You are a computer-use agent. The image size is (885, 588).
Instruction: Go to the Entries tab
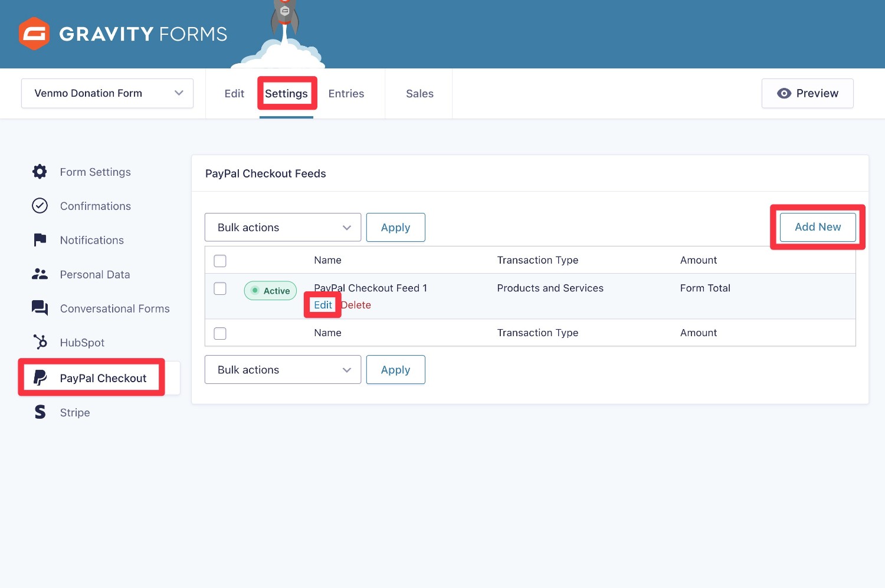(346, 93)
